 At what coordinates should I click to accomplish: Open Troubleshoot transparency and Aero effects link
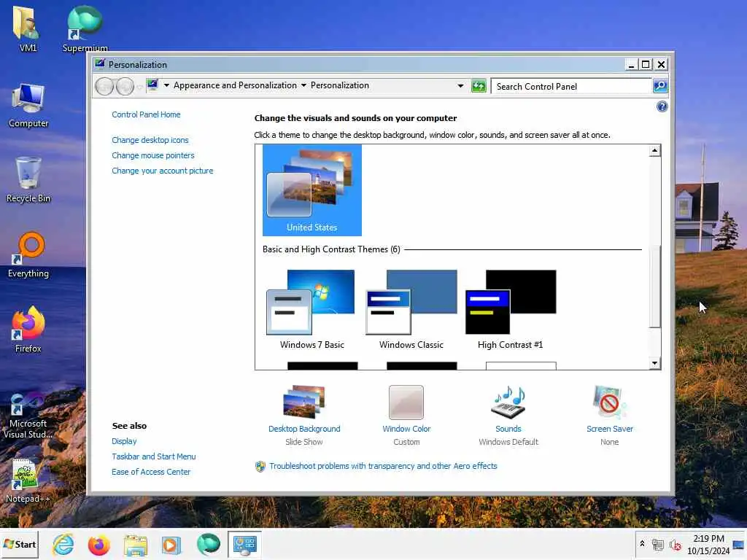383,466
